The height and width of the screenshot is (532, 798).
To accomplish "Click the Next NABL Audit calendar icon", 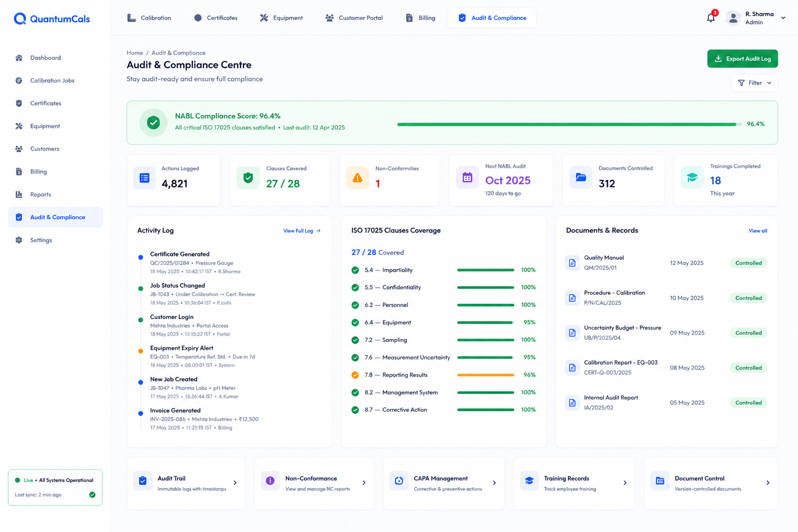I will [467, 177].
